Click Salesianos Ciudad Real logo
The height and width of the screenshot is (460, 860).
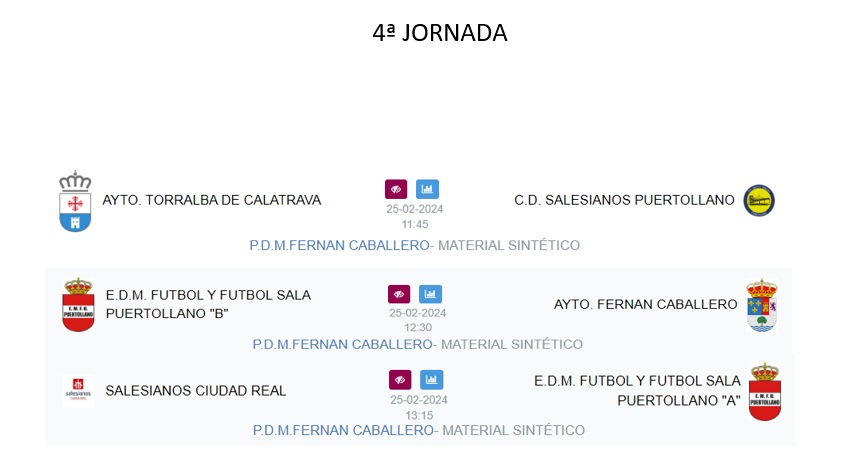[x=77, y=391]
